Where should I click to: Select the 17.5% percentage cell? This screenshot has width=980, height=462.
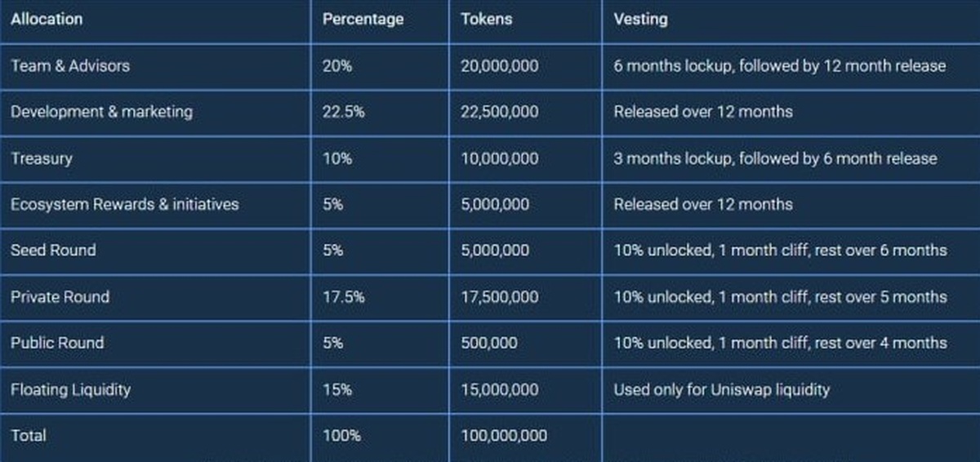[x=343, y=297]
